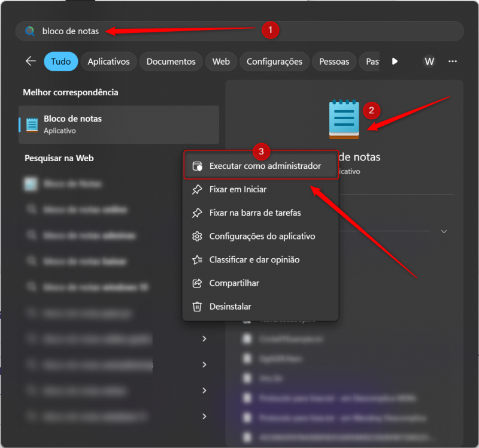Image resolution: width=479 pixels, height=448 pixels.
Task: Click the share icon next to "Compartilhar"
Action: [196, 283]
